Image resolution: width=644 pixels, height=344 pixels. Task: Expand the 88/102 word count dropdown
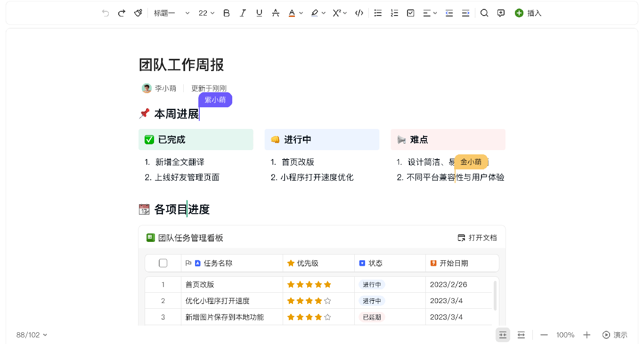pos(32,335)
